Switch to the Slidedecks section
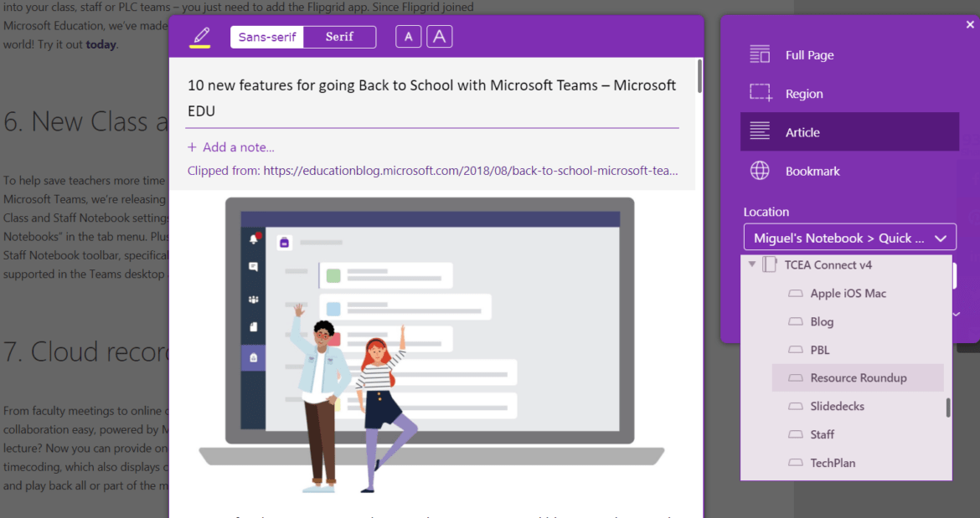The height and width of the screenshot is (518, 980). pyautogui.click(x=839, y=406)
